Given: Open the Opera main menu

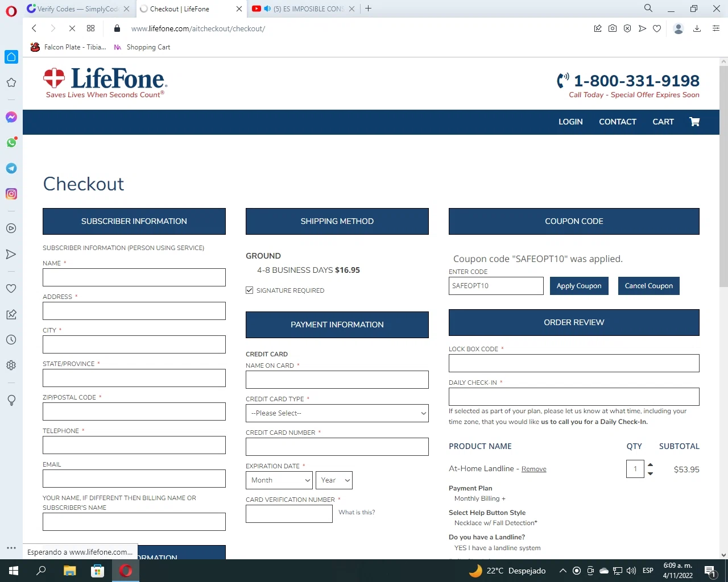Looking at the screenshot, I should tap(11, 10).
